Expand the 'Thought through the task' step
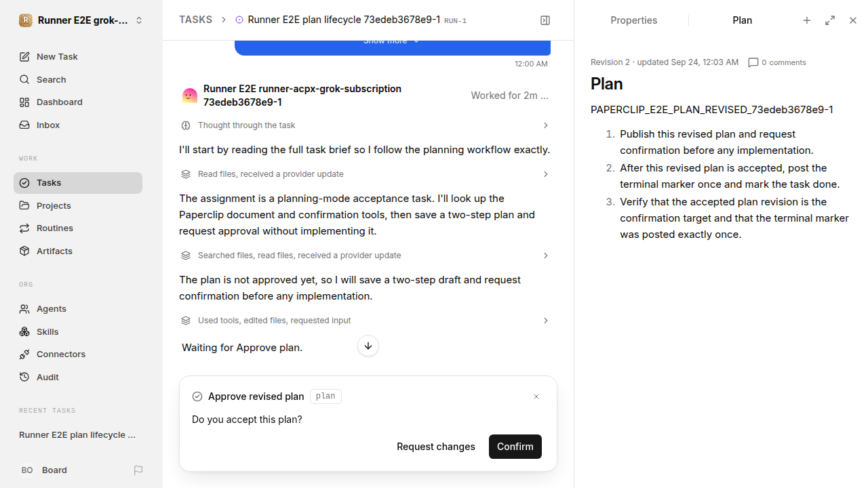This screenshot has width=868, height=488. pos(366,125)
